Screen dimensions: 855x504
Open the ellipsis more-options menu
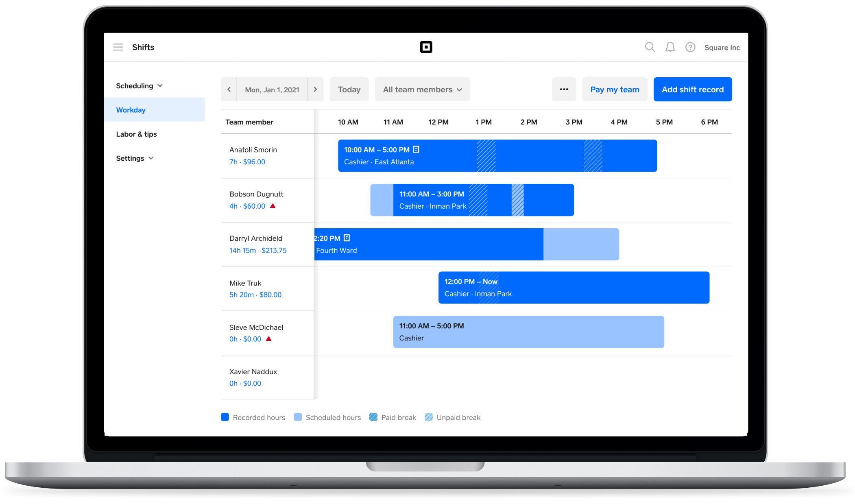(564, 89)
